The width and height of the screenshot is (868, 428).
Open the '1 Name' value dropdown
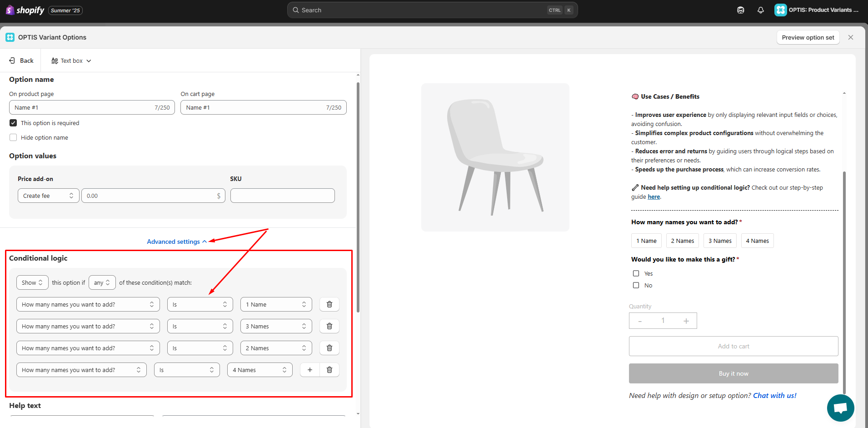point(276,304)
